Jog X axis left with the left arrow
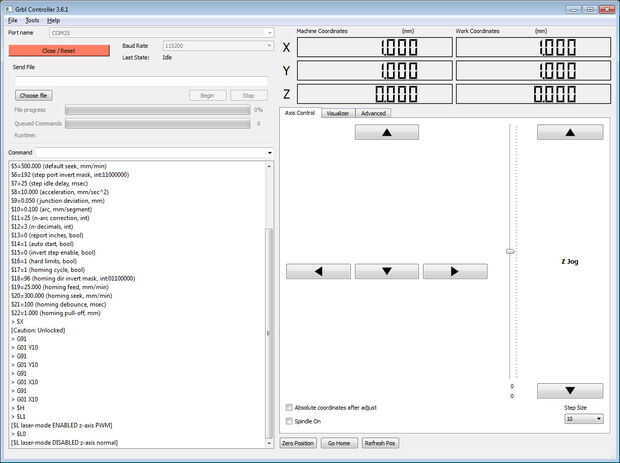Viewport: 620px width, 463px height. point(318,272)
